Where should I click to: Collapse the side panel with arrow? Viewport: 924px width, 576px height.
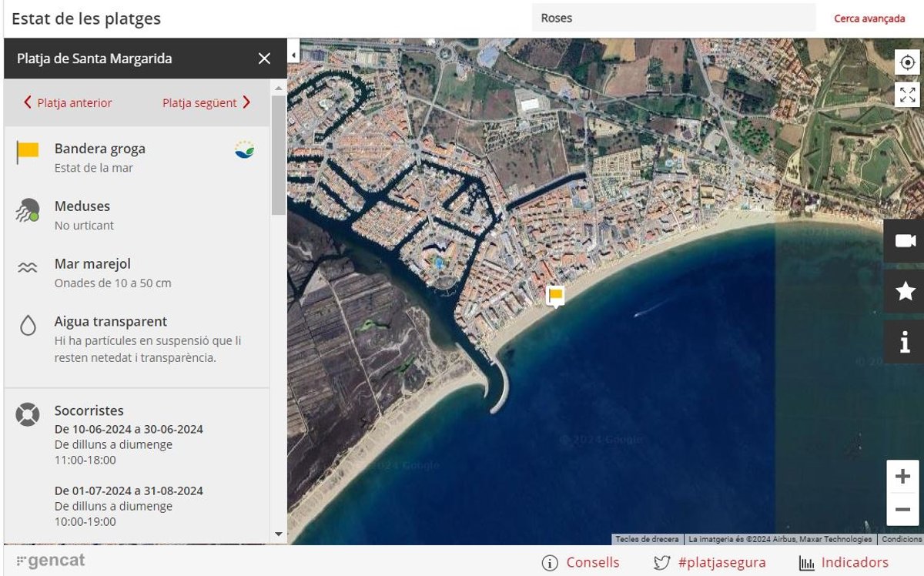(293, 54)
